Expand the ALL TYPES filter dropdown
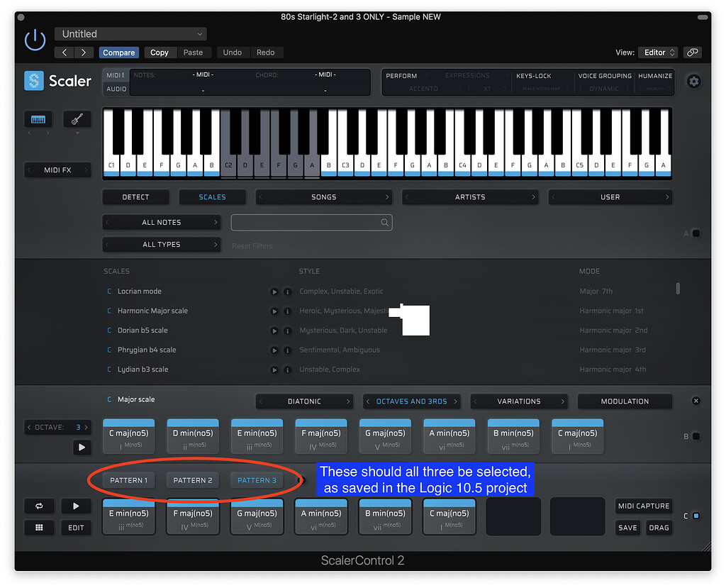 tap(161, 244)
